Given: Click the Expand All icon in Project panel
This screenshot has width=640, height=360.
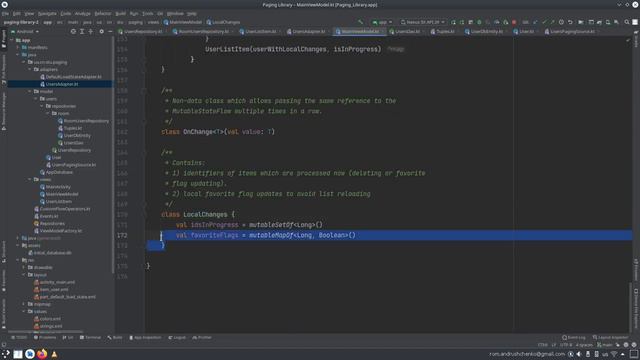Looking at the screenshot, I should pos(82,31).
